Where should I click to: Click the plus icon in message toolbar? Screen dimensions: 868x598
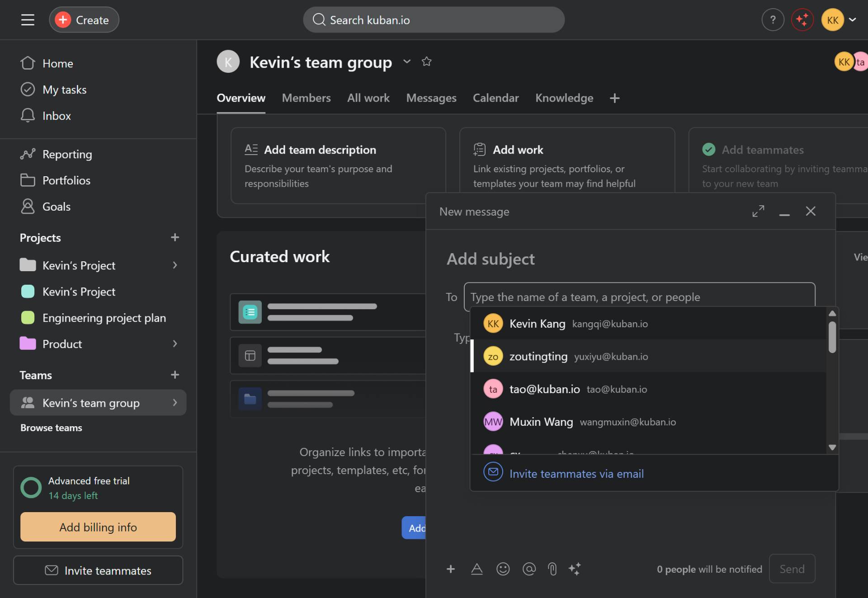point(451,569)
